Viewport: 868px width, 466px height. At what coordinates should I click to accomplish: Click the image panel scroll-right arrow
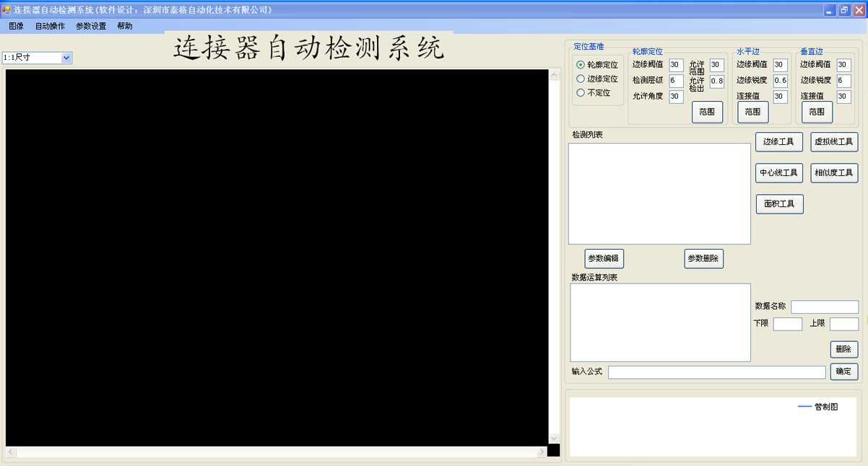pyautogui.click(x=542, y=452)
